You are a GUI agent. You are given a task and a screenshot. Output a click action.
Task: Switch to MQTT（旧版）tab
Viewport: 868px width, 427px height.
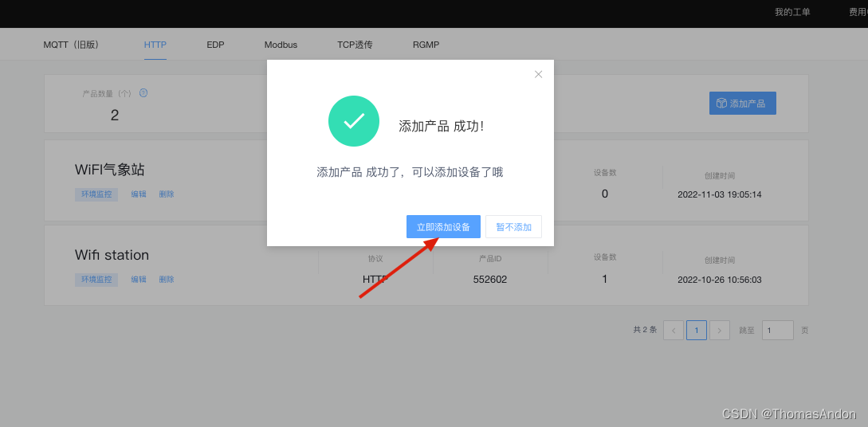[x=71, y=45]
